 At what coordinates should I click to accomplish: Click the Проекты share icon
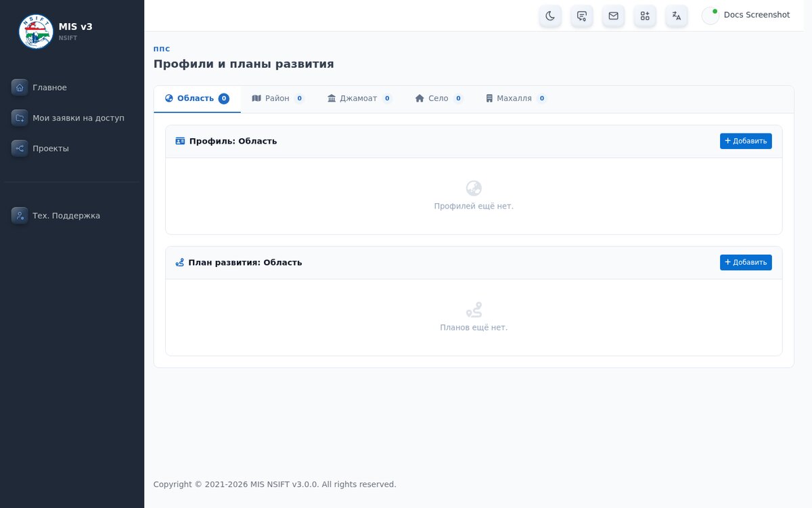pos(20,148)
